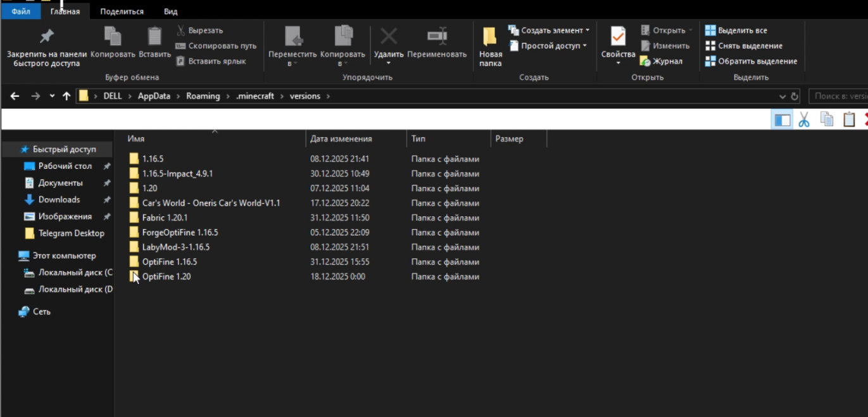The width and height of the screenshot is (868, 417).
Task: Select the Fabric 1.20.1 folder
Action: pos(165,218)
